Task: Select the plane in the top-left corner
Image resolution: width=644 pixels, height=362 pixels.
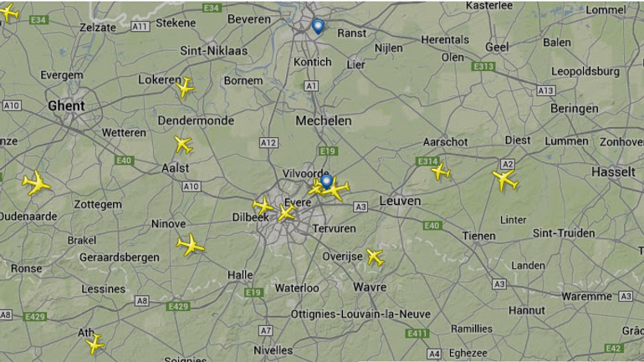Action: [x=9, y=13]
